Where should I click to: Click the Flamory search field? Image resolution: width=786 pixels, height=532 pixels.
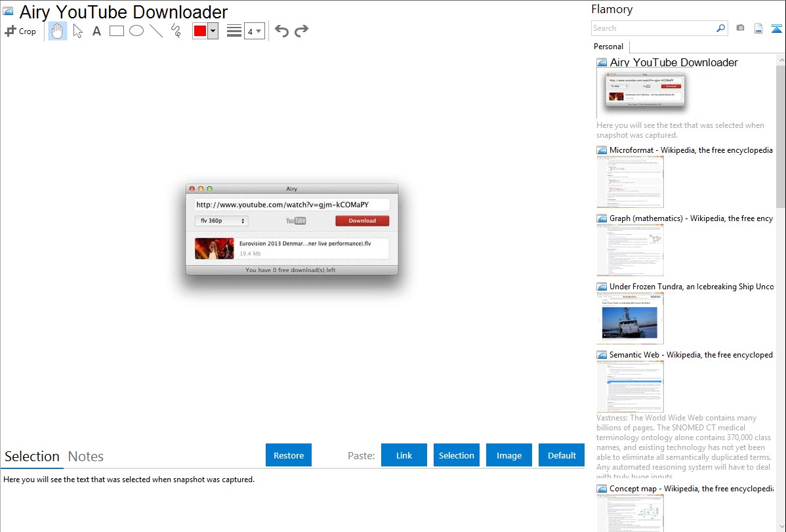(x=653, y=28)
